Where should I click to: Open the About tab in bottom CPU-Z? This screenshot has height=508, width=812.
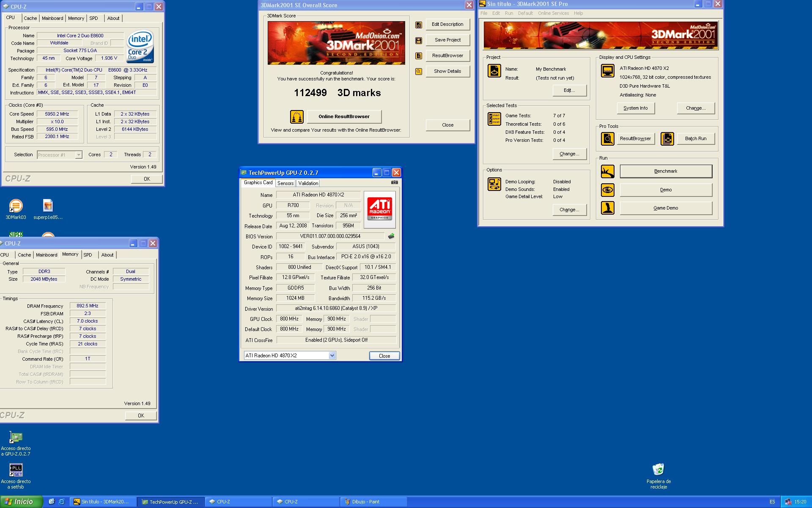click(107, 255)
